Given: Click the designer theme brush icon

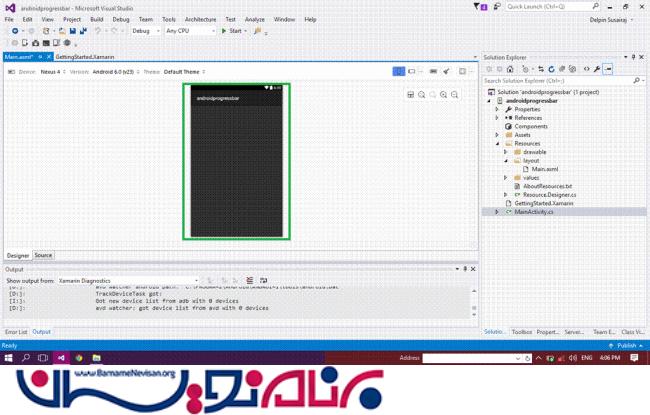Looking at the screenshot, I should 446,72.
